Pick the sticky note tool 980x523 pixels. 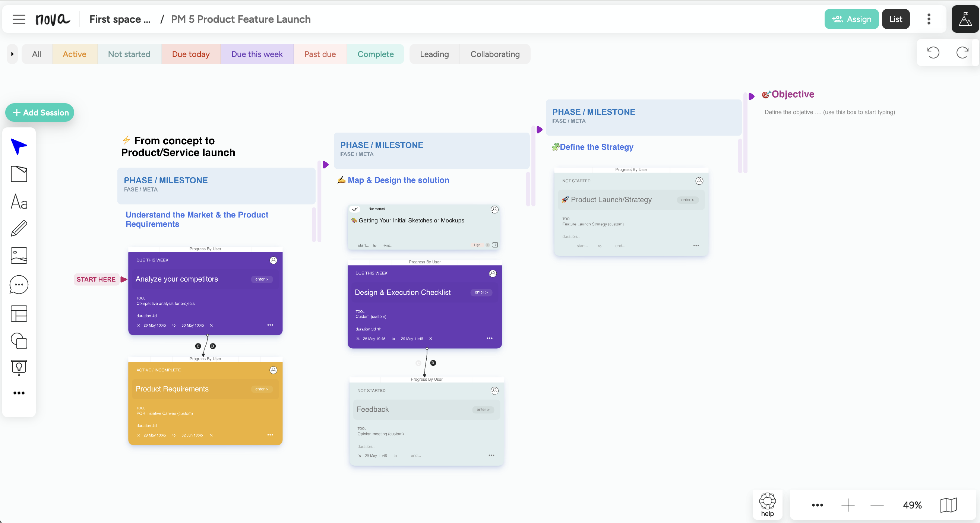click(19, 174)
